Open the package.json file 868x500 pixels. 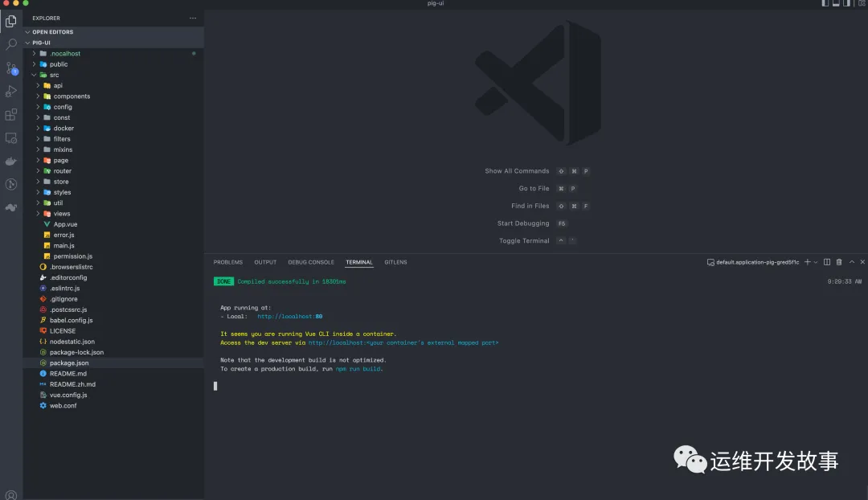(113, 363)
